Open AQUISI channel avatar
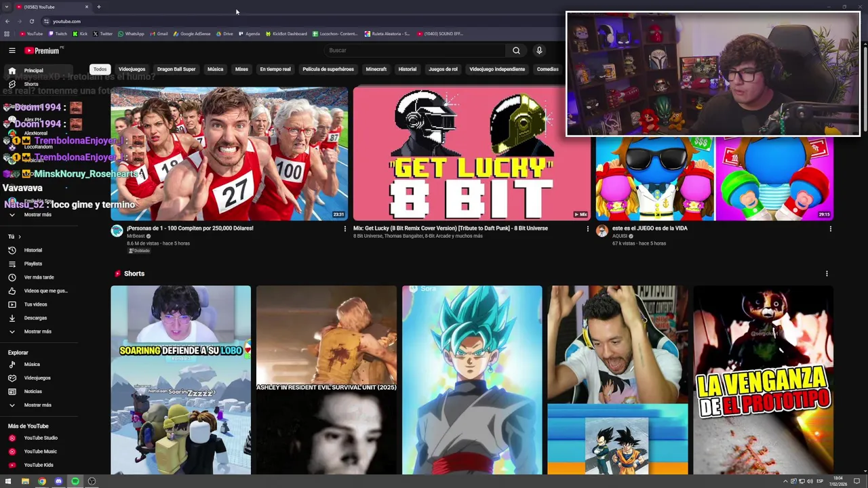Image resolution: width=868 pixels, height=488 pixels. click(x=601, y=231)
